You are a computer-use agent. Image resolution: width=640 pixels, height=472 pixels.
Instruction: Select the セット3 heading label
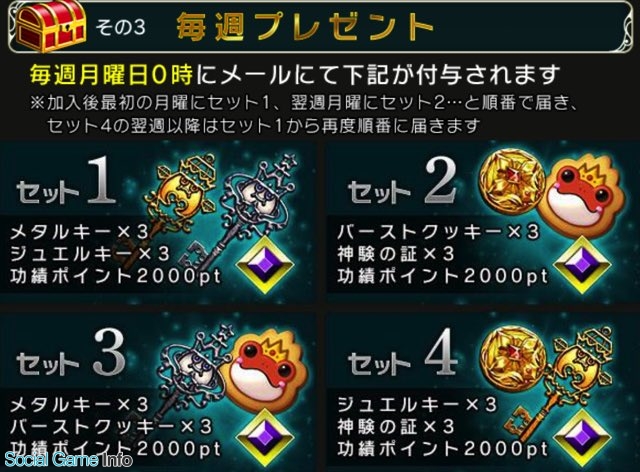click(71, 354)
